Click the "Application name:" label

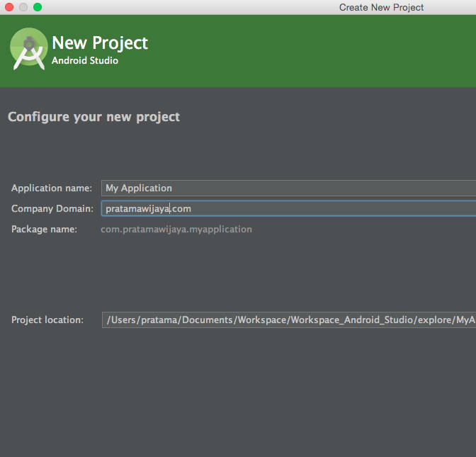52,188
